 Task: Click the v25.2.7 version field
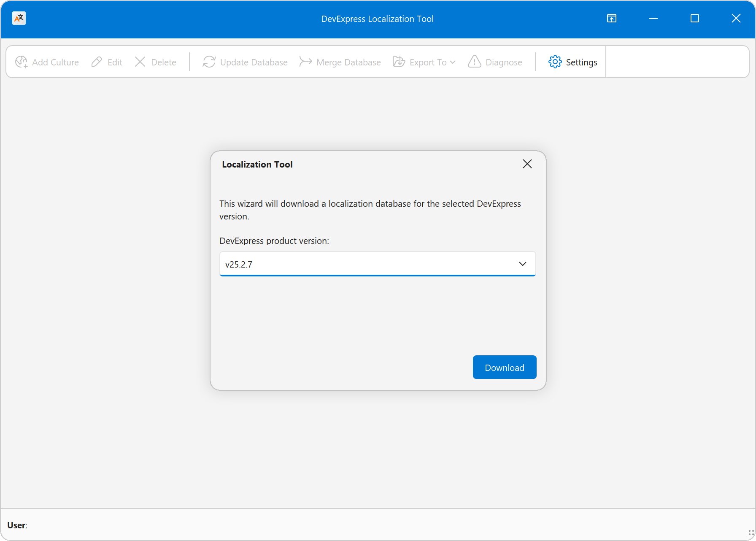(378, 264)
